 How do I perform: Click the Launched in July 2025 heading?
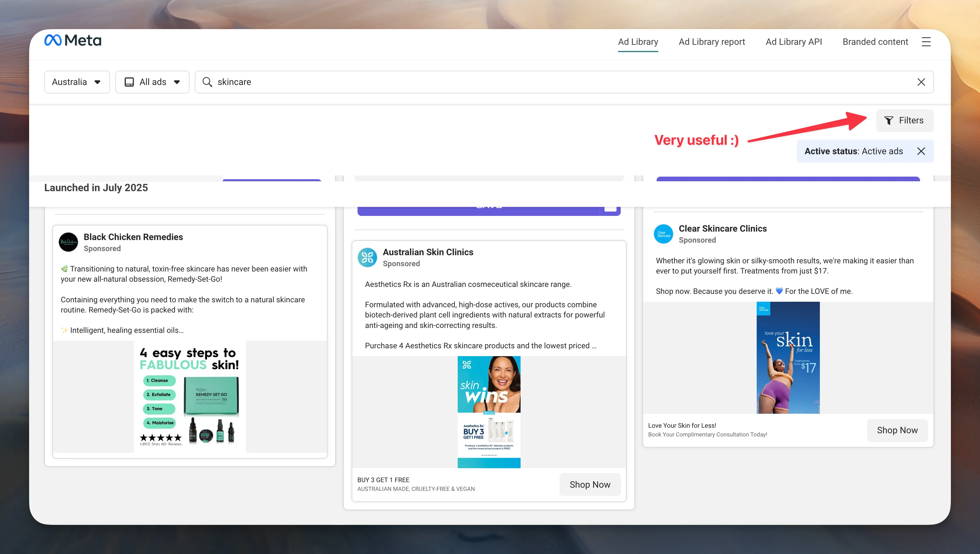(x=96, y=188)
